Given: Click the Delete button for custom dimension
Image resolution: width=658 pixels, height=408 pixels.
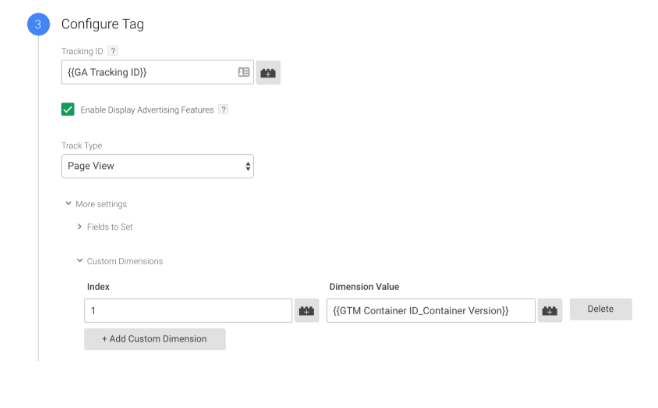Looking at the screenshot, I should coord(600,309).
